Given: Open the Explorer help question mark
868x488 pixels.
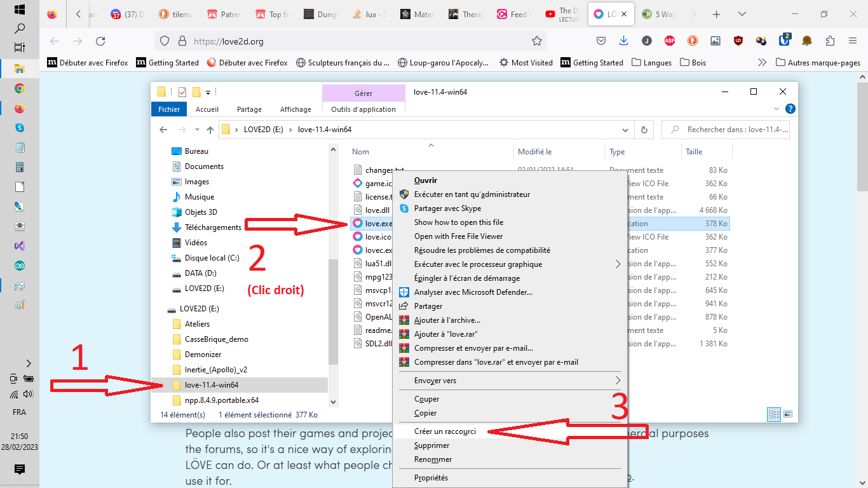Looking at the screenshot, I should [x=790, y=109].
